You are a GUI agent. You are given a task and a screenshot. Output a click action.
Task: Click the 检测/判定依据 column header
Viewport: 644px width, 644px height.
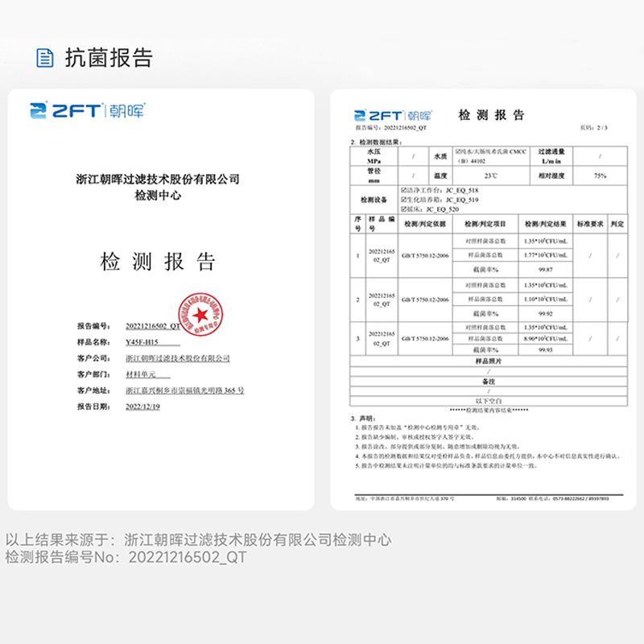click(425, 224)
